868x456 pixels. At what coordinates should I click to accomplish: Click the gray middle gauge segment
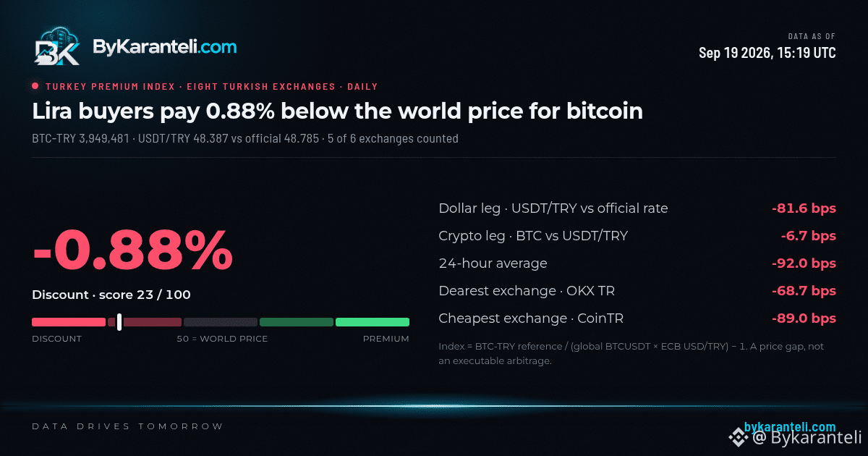[221, 322]
